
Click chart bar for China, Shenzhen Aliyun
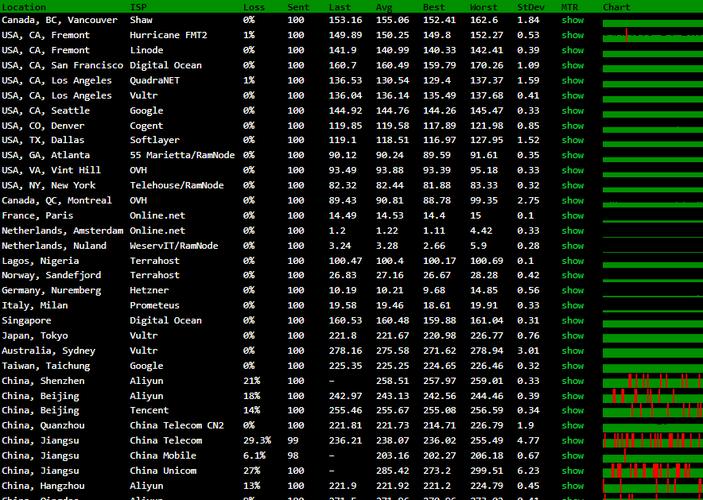653,381
